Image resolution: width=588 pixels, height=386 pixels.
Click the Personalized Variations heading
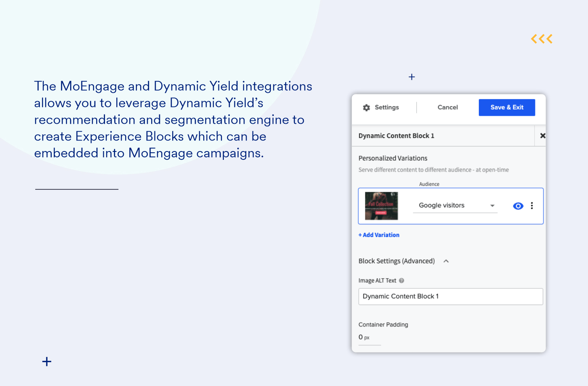coord(393,158)
